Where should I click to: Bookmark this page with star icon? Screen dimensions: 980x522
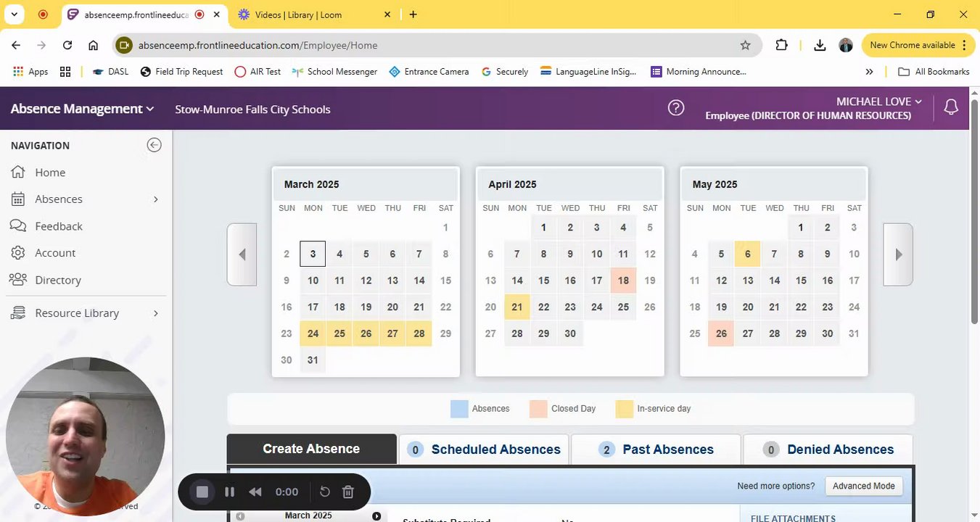tap(745, 45)
